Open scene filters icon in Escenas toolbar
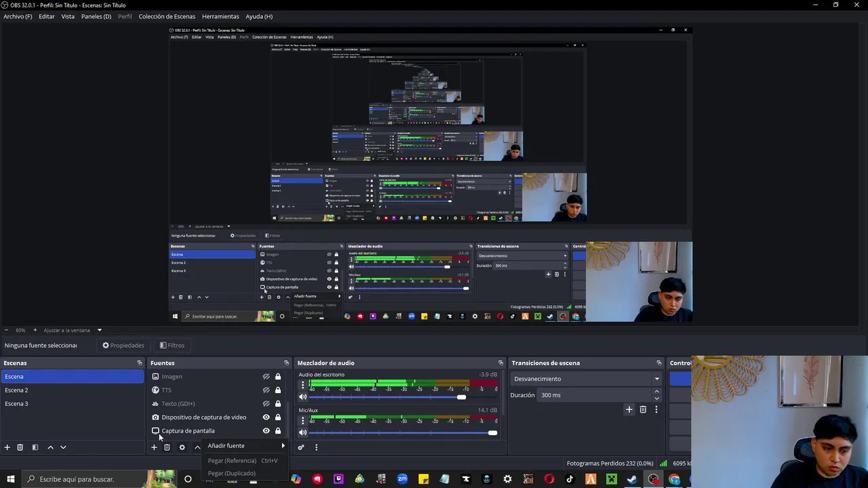The height and width of the screenshot is (488, 868). click(35, 447)
